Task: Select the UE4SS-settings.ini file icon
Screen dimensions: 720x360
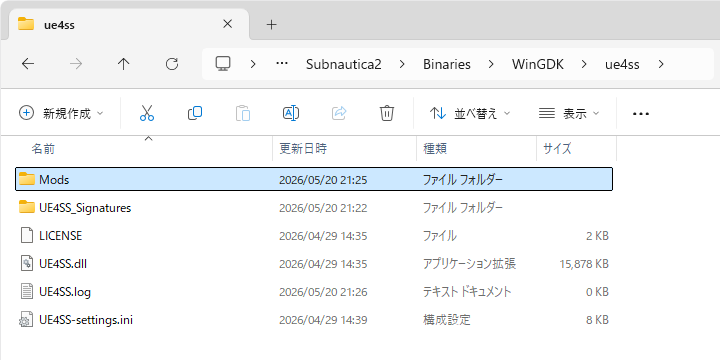Action: click(x=25, y=320)
